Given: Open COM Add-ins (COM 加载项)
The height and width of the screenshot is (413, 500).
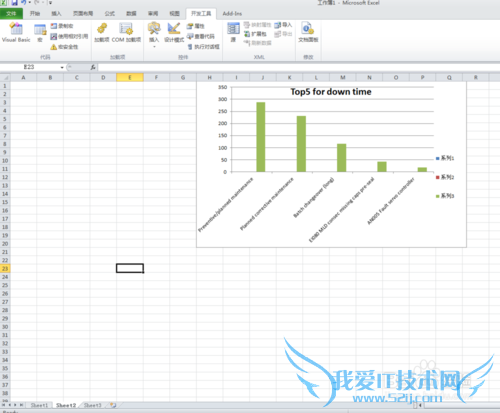Looking at the screenshot, I should click(126, 32).
